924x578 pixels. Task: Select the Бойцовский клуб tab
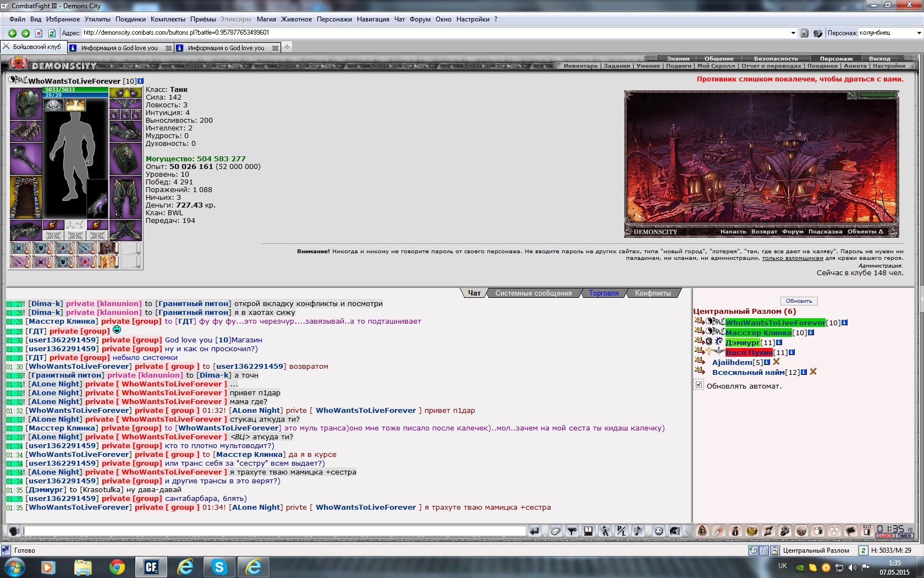pyautogui.click(x=32, y=47)
